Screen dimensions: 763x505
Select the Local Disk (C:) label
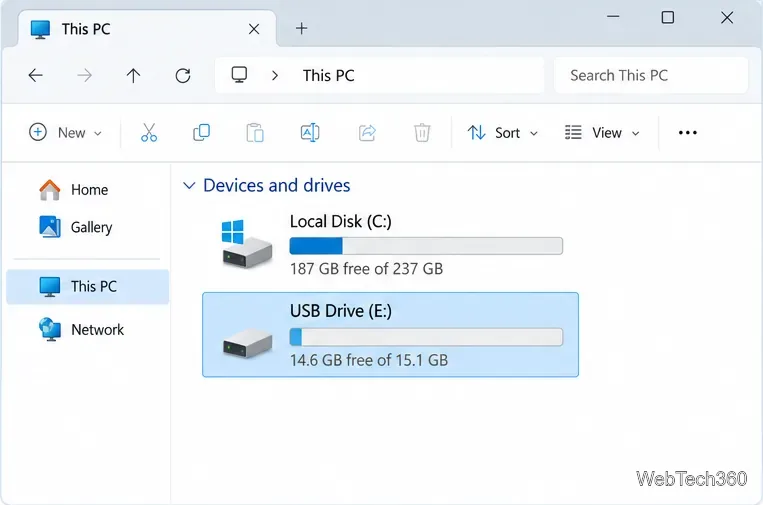(x=341, y=221)
